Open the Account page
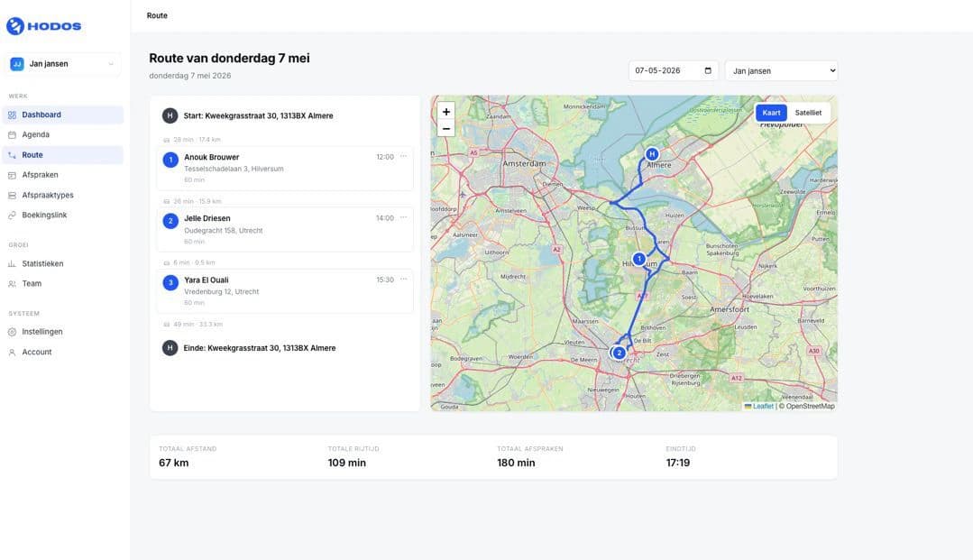 (63, 352)
